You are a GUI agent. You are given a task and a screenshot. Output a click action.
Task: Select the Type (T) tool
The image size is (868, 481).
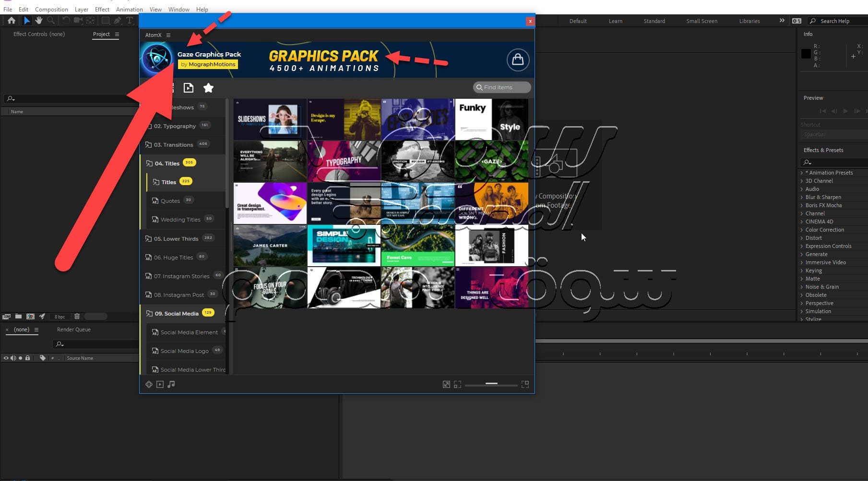[x=130, y=21]
